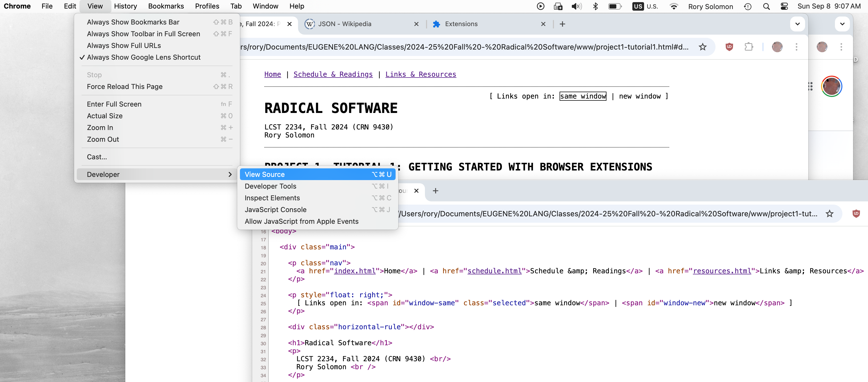Enable Always Show Full URLs
The height and width of the screenshot is (382, 868).
[x=124, y=46]
